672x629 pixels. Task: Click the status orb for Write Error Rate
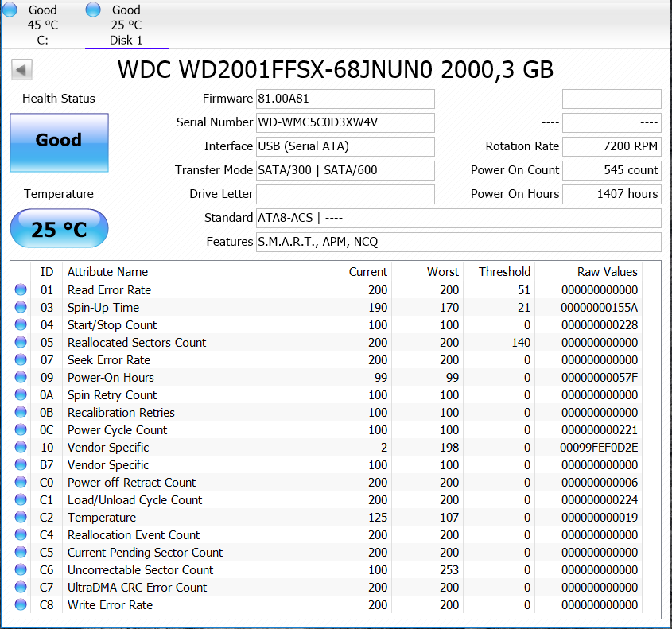[x=21, y=604]
